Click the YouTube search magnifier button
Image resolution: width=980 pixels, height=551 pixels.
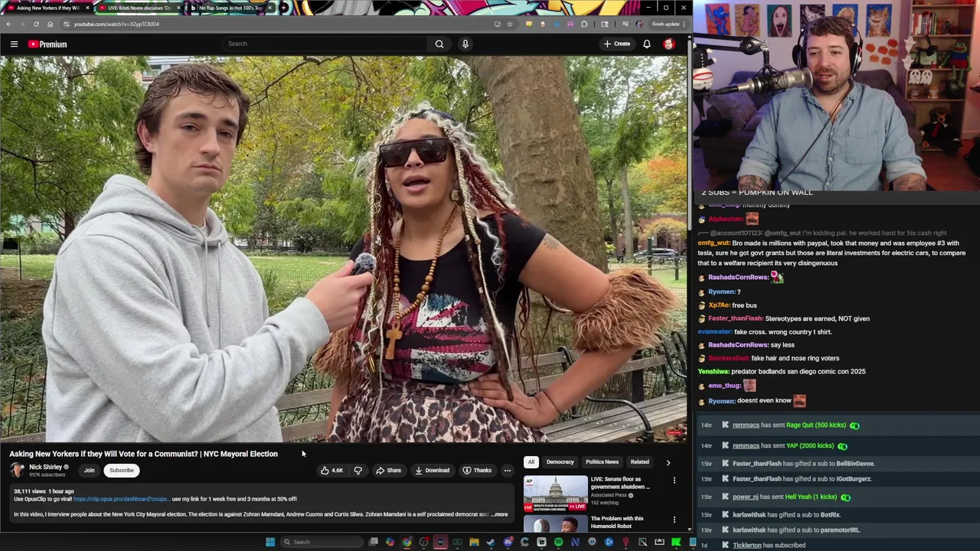point(439,44)
